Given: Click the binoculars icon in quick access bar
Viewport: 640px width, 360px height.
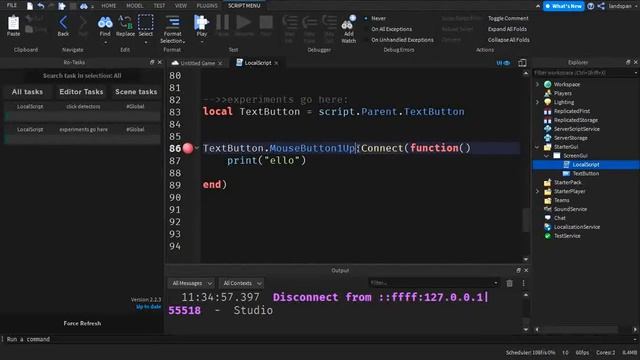Looking at the screenshot, I should coord(84,6).
